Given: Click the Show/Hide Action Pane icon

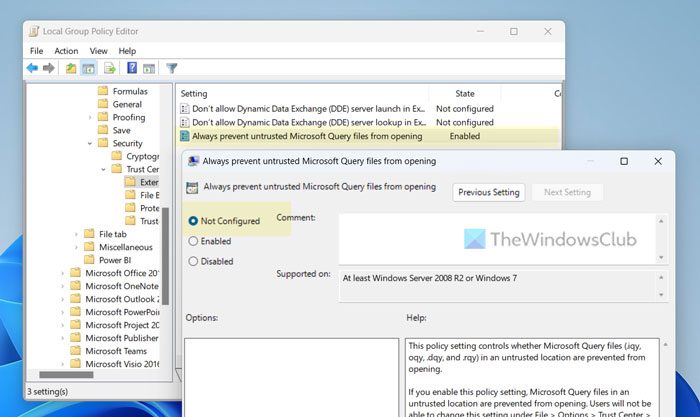Looking at the screenshot, I should click(149, 68).
